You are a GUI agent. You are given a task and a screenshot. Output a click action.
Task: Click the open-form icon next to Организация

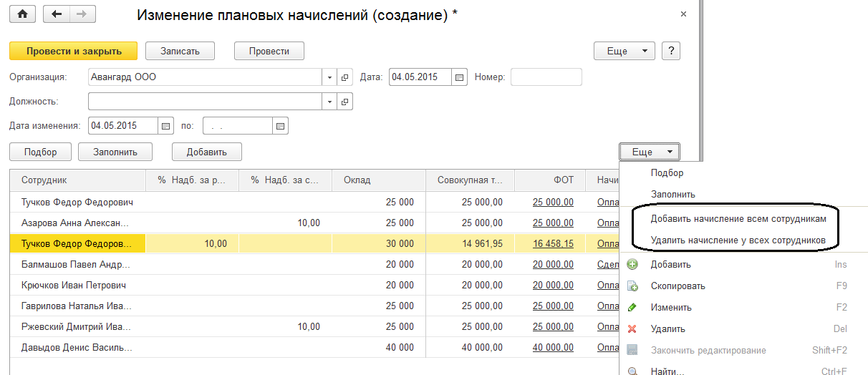(344, 77)
